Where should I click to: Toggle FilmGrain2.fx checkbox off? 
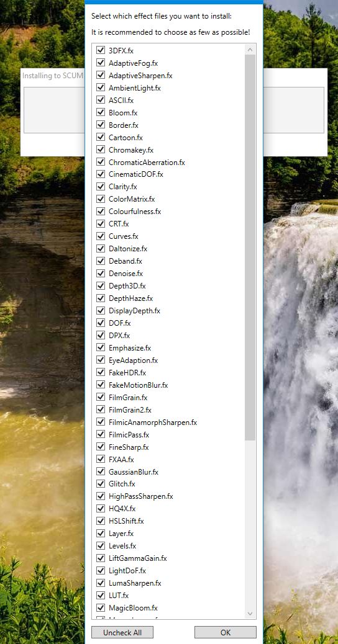point(100,409)
